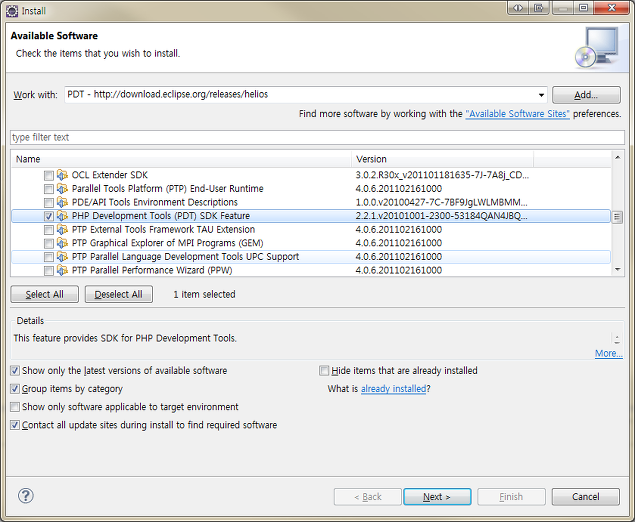Screen dimensions: 635x522
Task: Click the Parallel Tools Platform End-User Runtime icon
Action: (62, 189)
